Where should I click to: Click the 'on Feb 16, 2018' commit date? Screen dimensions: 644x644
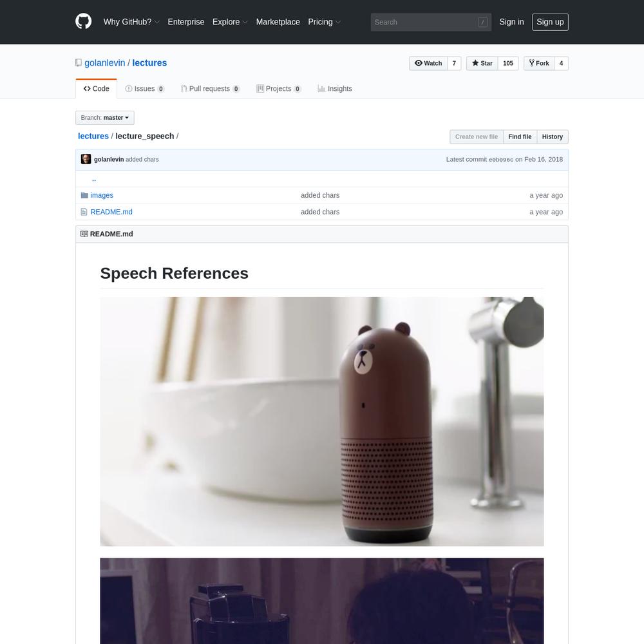(x=539, y=159)
